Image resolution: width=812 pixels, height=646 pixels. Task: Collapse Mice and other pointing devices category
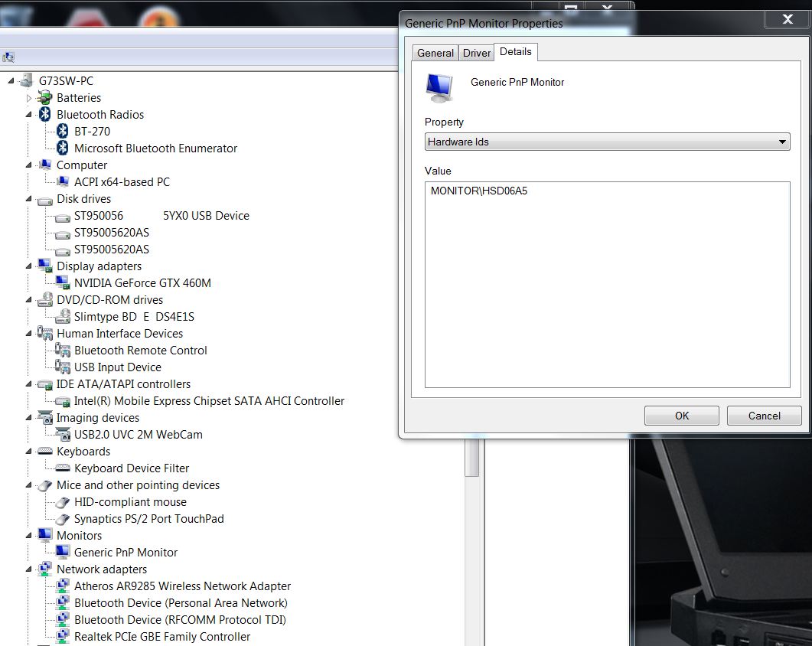[29, 485]
